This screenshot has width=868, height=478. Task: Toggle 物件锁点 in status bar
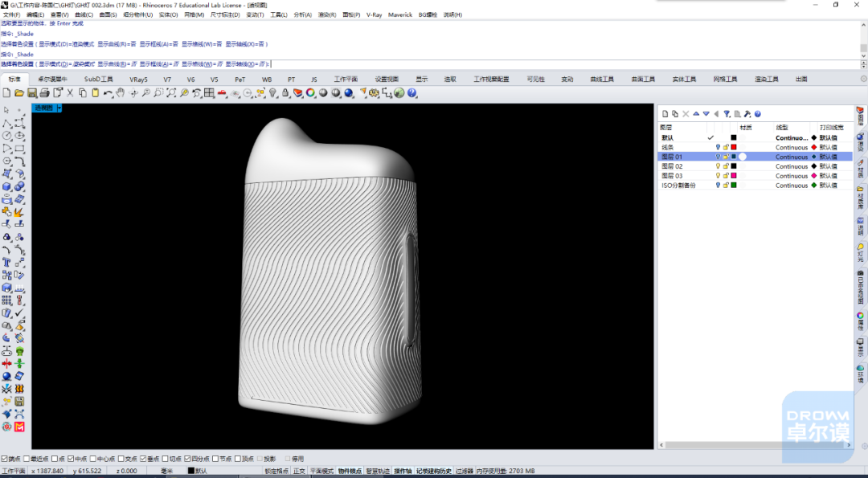(x=350, y=471)
